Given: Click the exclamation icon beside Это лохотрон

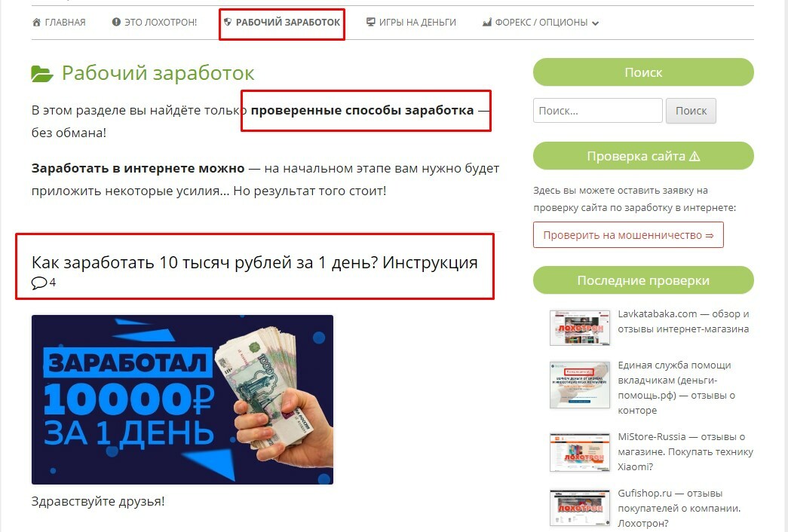Looking at the screenshot, I should click(x=116, y=22).
